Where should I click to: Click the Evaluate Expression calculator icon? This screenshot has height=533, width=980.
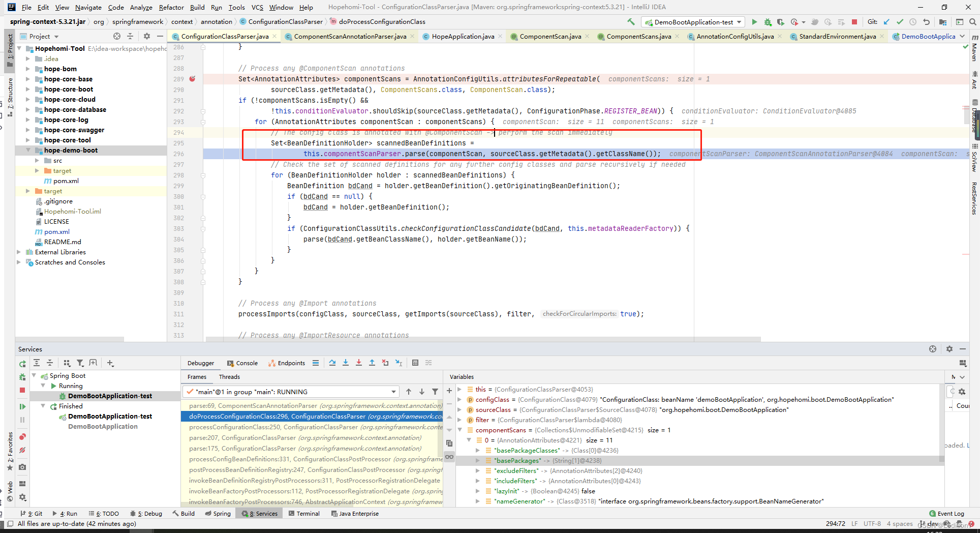(x=415, y=363)
